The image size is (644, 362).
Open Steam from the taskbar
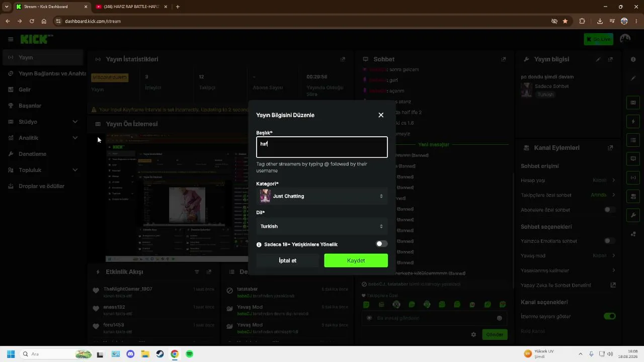tap(160, 354)
